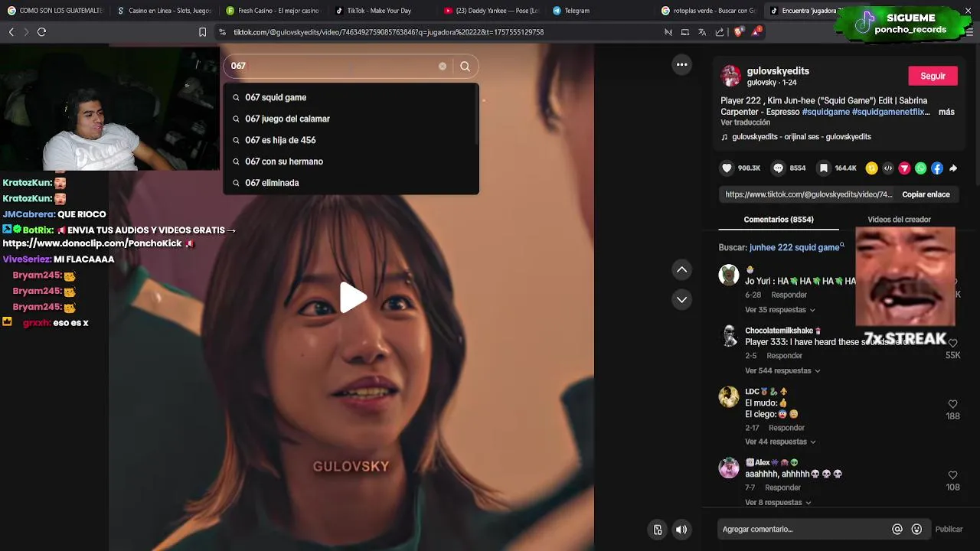Select suggestion '067 squid game'
This screenshot has width=980, height=551.
(351, 97)
